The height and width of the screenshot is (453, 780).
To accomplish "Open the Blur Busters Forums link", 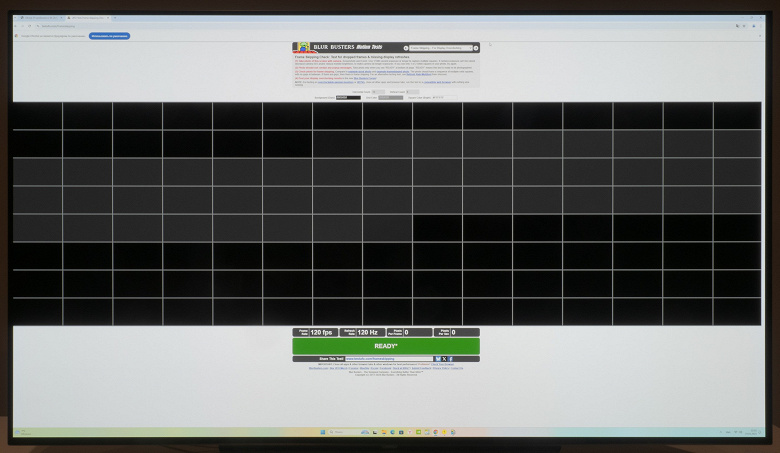I will click(x=365, y=79).
